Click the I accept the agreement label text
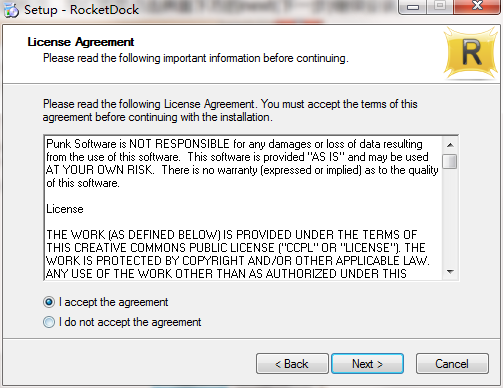This screenshot has width=503, height=388. (x=113, y=302)
